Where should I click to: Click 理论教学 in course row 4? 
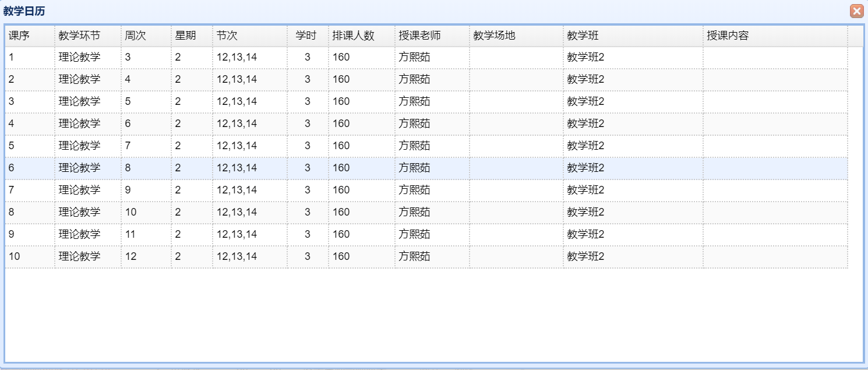click(x=80, y=124)
